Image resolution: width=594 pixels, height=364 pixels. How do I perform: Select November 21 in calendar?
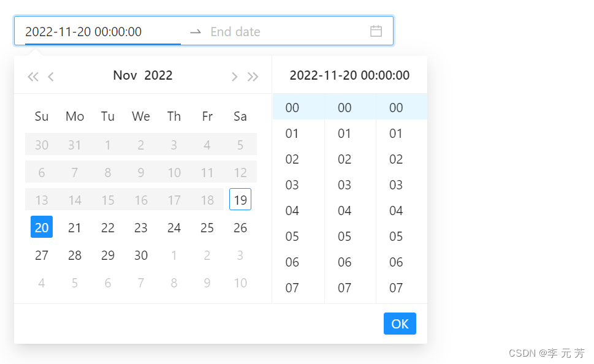[x=75, y=228]
